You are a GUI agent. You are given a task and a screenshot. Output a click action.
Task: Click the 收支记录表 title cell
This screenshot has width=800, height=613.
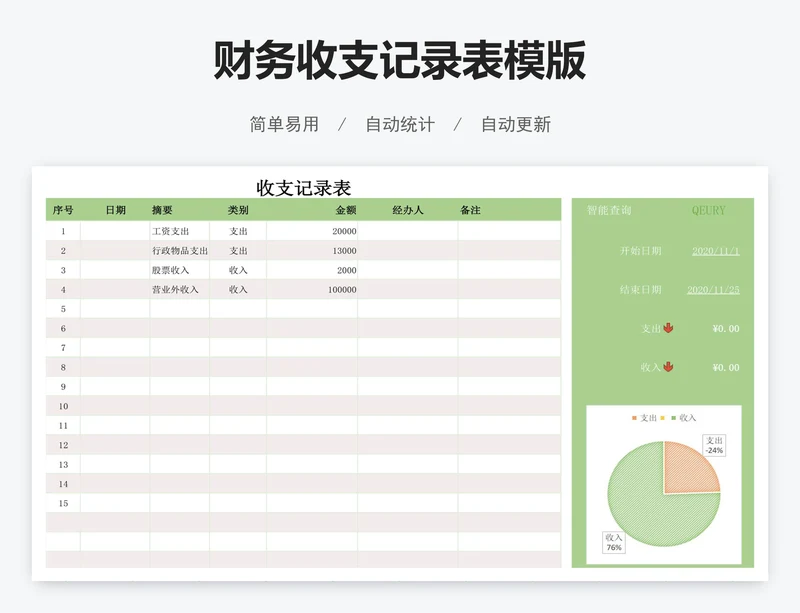tap(304, 188)
